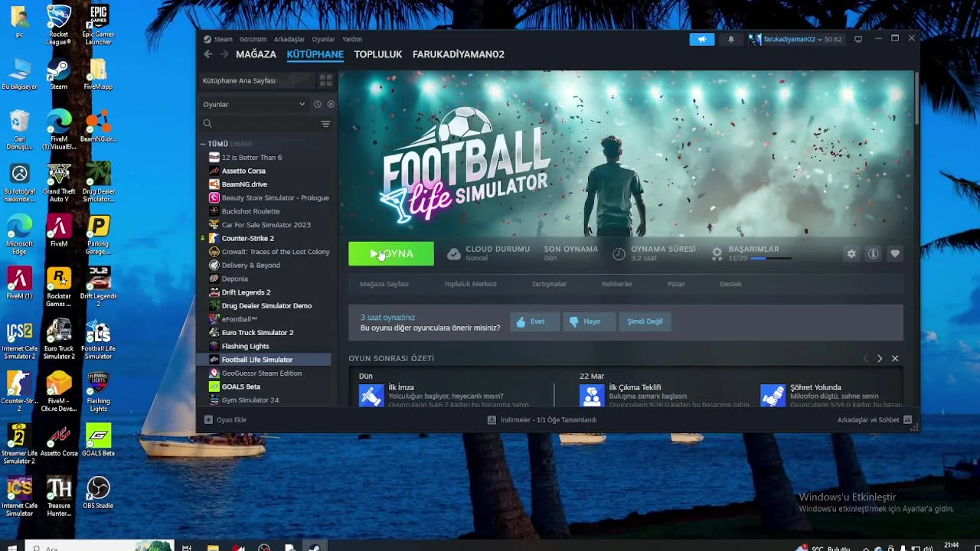Screen dimensions: 980x551
Task: Open the Arkadaşlar menu
Action: pos(289,39)
